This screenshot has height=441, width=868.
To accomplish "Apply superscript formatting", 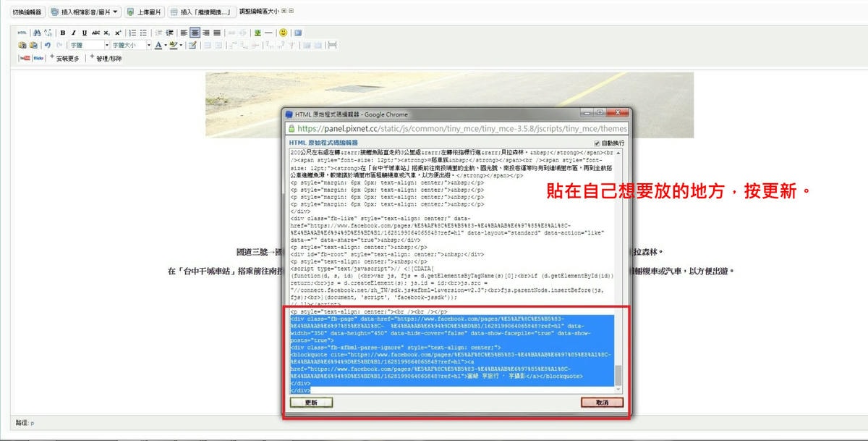I will [118, 33].
